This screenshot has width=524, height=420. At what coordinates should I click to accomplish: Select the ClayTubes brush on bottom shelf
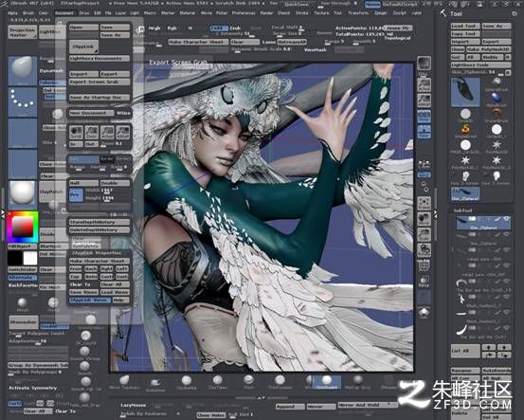tap(218, 382)
